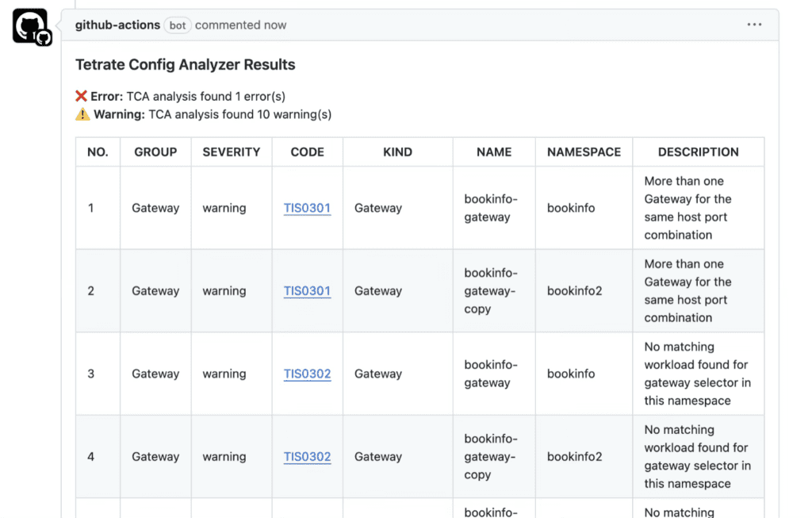Click the red X error icon
Viewport: 812px width, 518px height.
(x=82, y=96)
